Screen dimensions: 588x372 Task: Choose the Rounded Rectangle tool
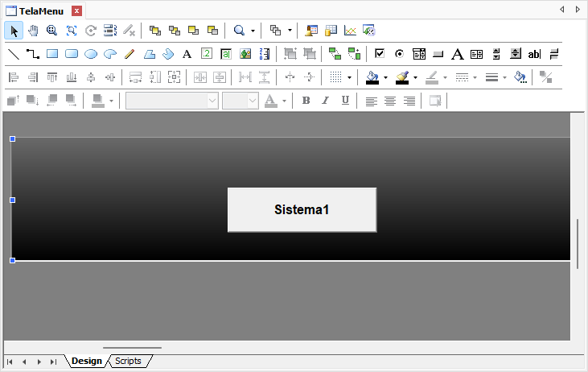(72, 54)
